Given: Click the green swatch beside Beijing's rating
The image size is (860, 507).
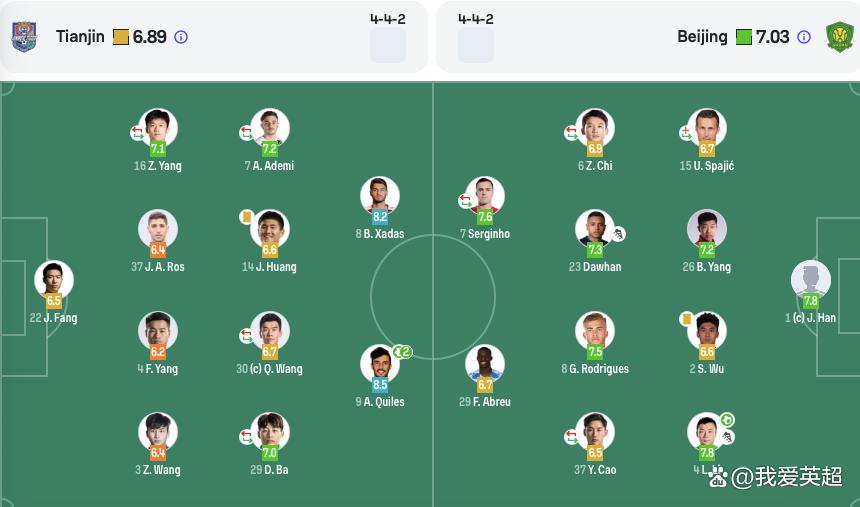Looking at the screenshot, I should tap(744, 37).
